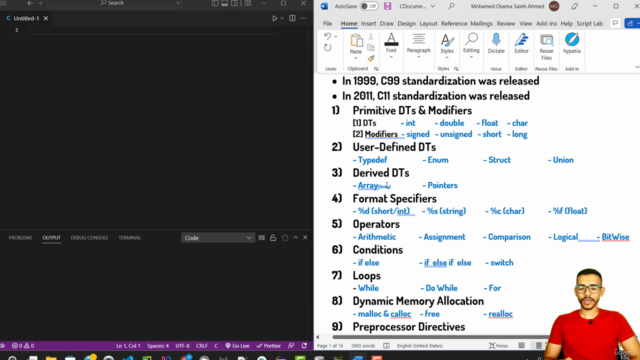Screen dimensions: 640x360
Task: Open the Editing search button
Action: pyautogui.click(x=471, y=45)
